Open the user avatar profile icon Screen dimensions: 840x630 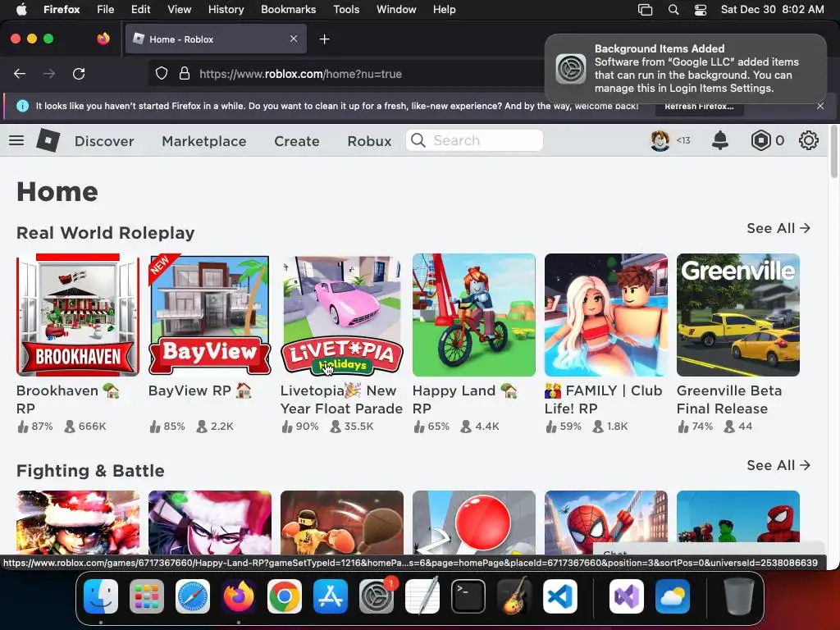click(x=660, y=140)
